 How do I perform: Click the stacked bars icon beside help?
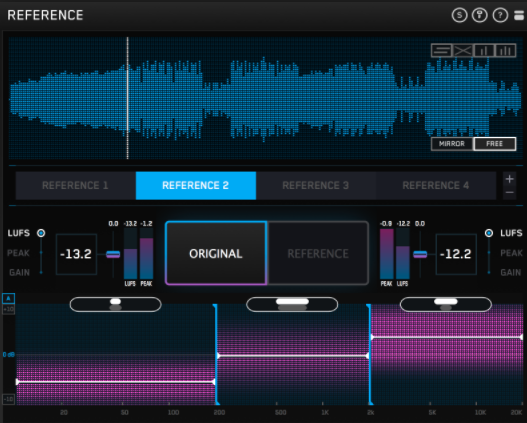click(x=519, y=15)
